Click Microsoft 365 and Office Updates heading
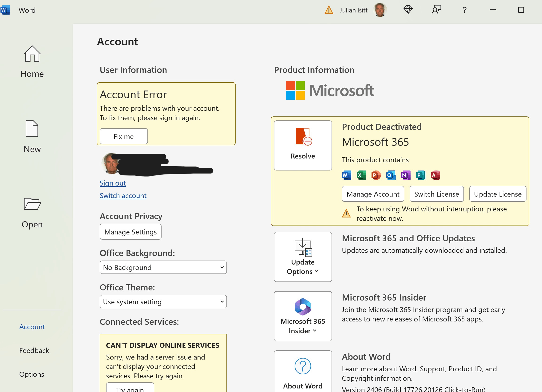Image resolution: width=542 pixels, height=392 pixels. point(408,238)
